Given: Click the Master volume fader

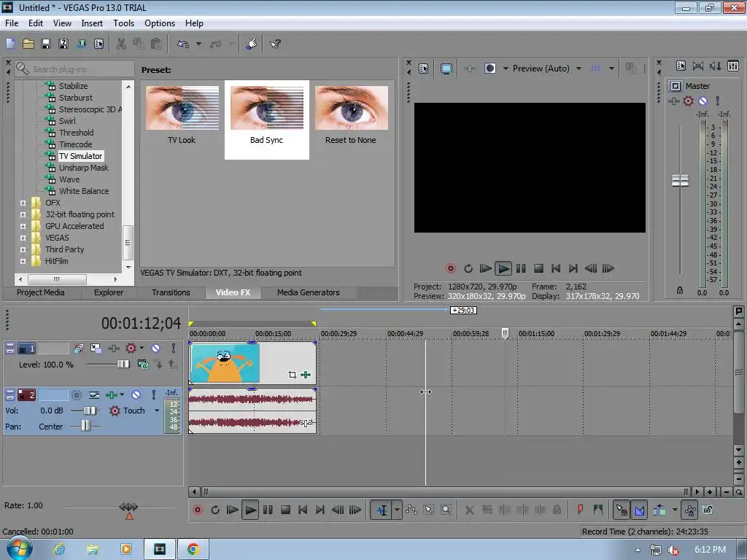Looking at the screenshot, I should click(x=680, y=181).
